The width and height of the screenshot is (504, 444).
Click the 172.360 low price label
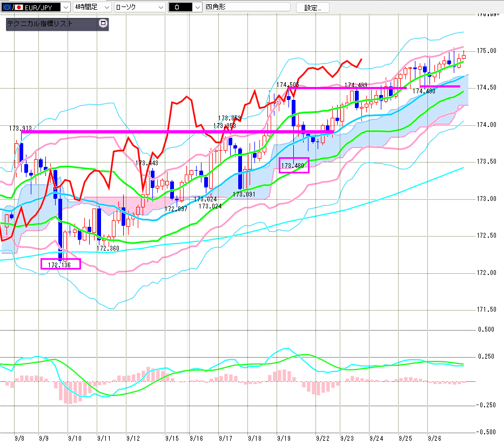(107, 248)
